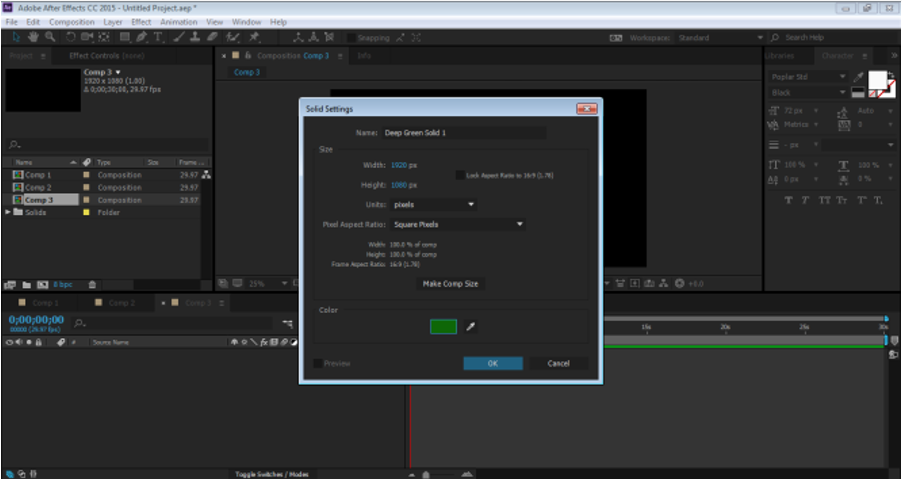Open the File menu
Screen dimensions: 902x479
(x=12, y=22)
